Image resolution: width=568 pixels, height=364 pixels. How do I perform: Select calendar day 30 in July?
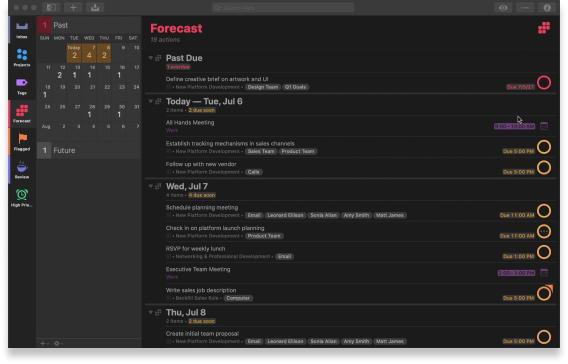119,112
